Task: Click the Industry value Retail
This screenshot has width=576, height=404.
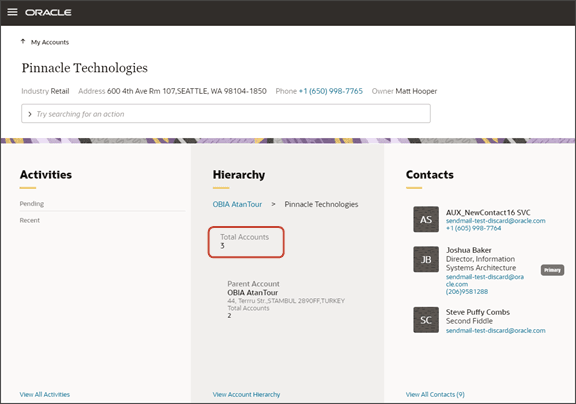Action: click(x=60, y=91)
